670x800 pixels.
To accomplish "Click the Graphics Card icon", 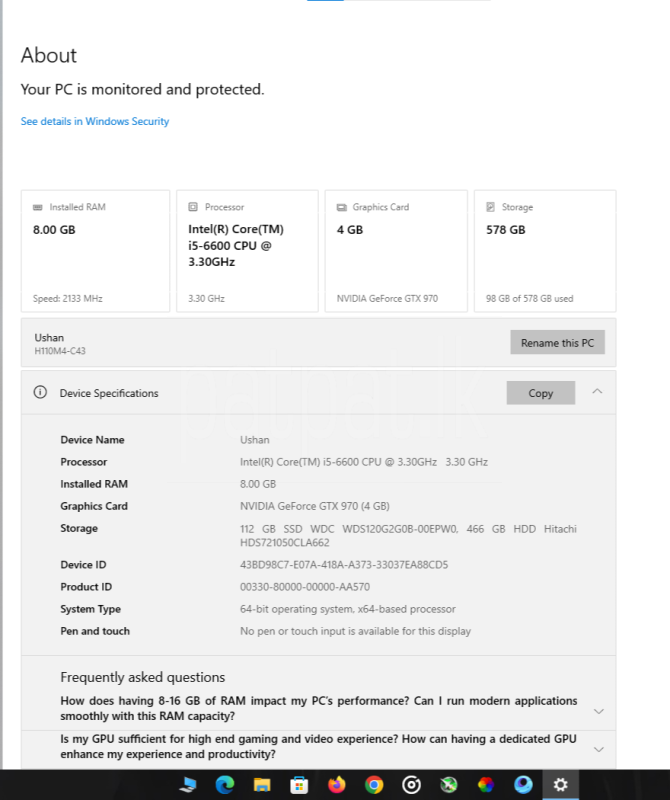I will click(x=341, y=207).
